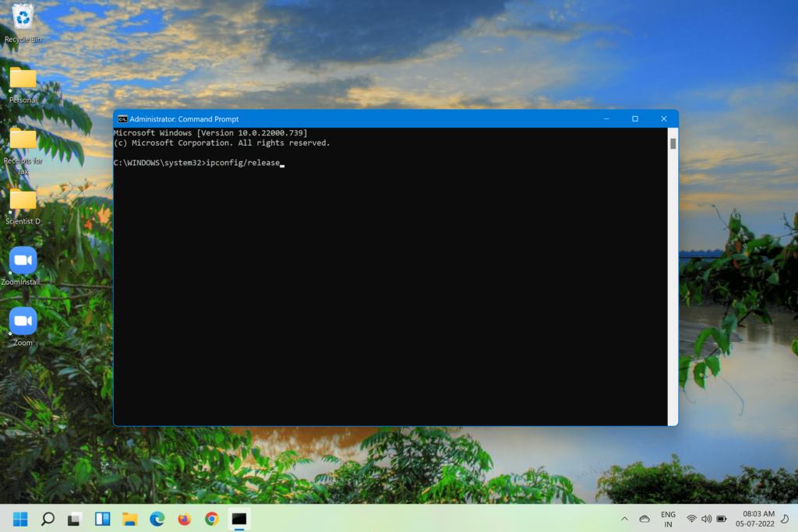
Task: Open the Recycle Bin desktop icon
Action: [x=23, y=23]
